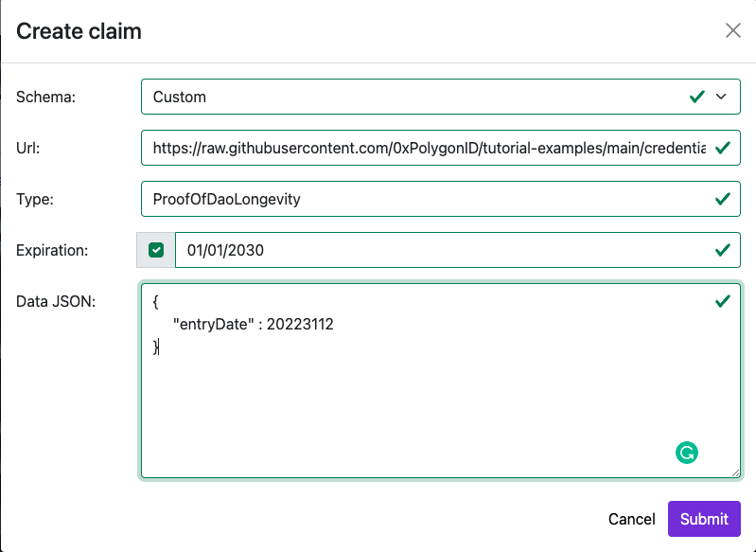Focus the Url input field
Viewport: 756px width, 552px height.
(440, 148)
